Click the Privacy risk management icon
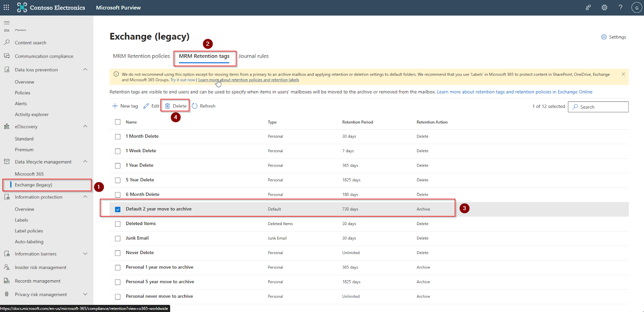The image size is (644, 312). point(7,294)
